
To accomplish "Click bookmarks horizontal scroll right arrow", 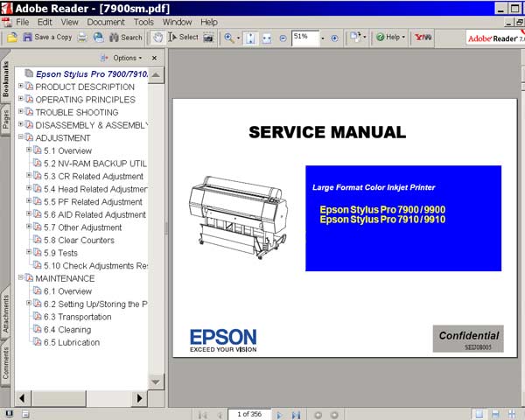I will pyautogui.click(x=139, y=398).
